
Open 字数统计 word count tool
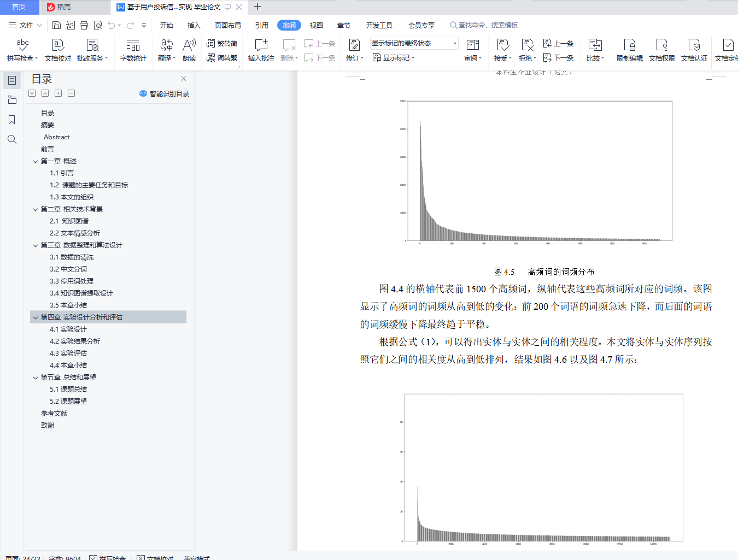(x=133, y=50)
